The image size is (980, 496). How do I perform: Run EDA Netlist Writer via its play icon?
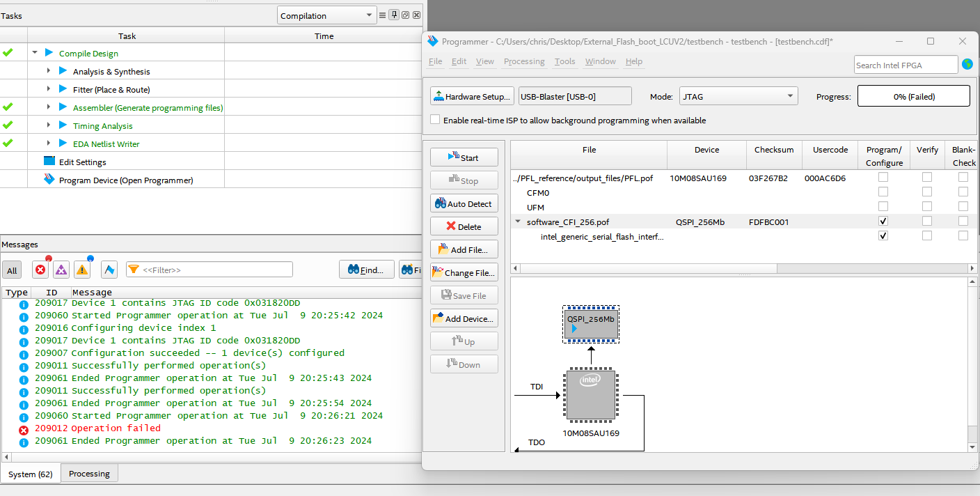click(x=63, y=144)
